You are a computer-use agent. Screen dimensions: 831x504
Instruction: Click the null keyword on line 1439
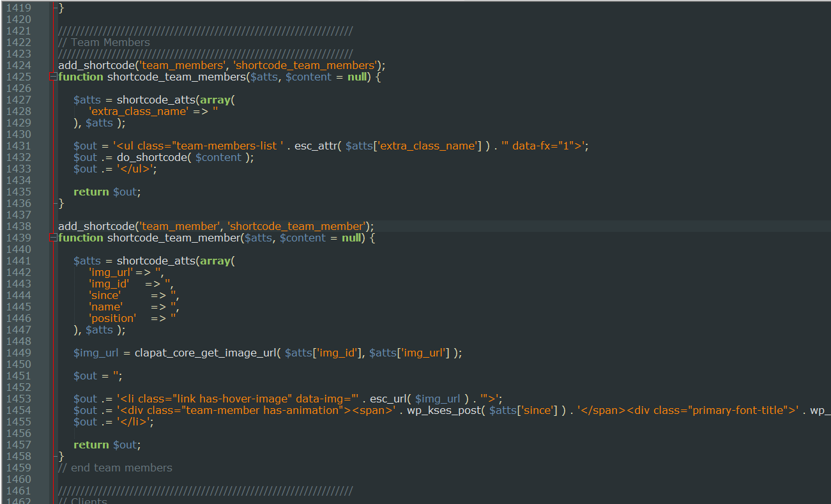[x=352, y=238]
